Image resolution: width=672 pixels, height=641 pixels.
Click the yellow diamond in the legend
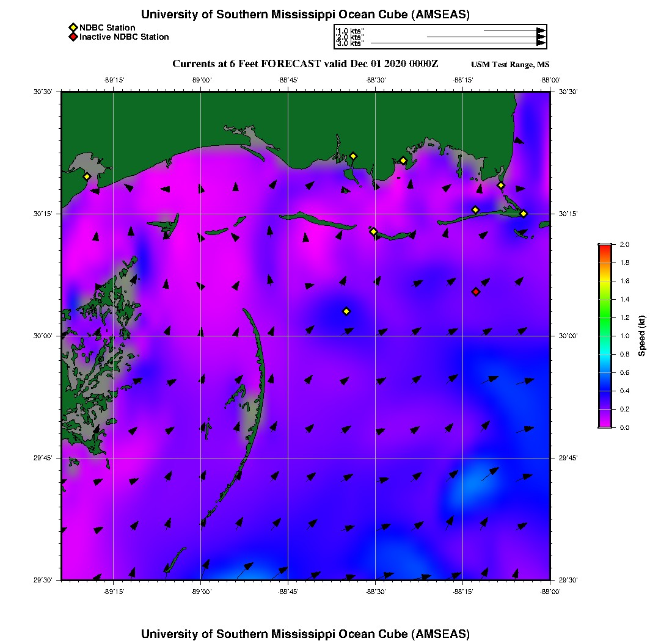coord(73,27)
